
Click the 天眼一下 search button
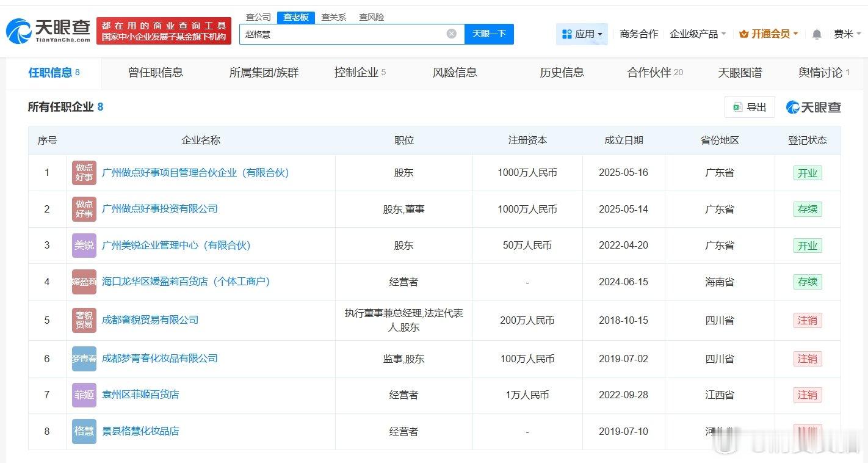[x=489, y=34]
